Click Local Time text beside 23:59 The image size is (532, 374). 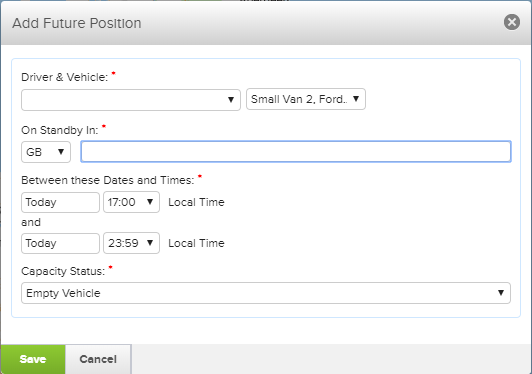pyautogui.click(x=196, y=243)
